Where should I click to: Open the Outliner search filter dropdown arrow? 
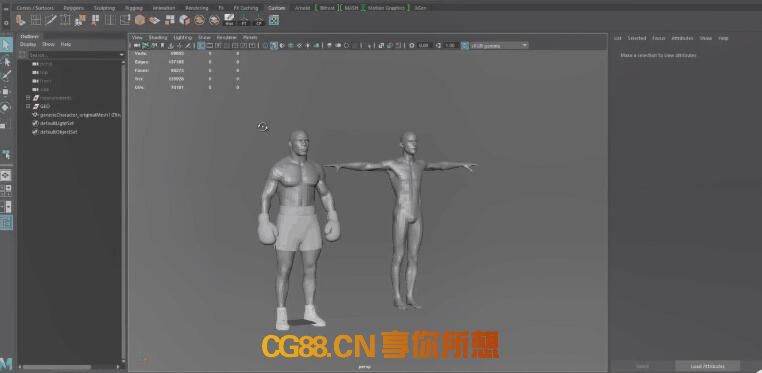(121, 55)
